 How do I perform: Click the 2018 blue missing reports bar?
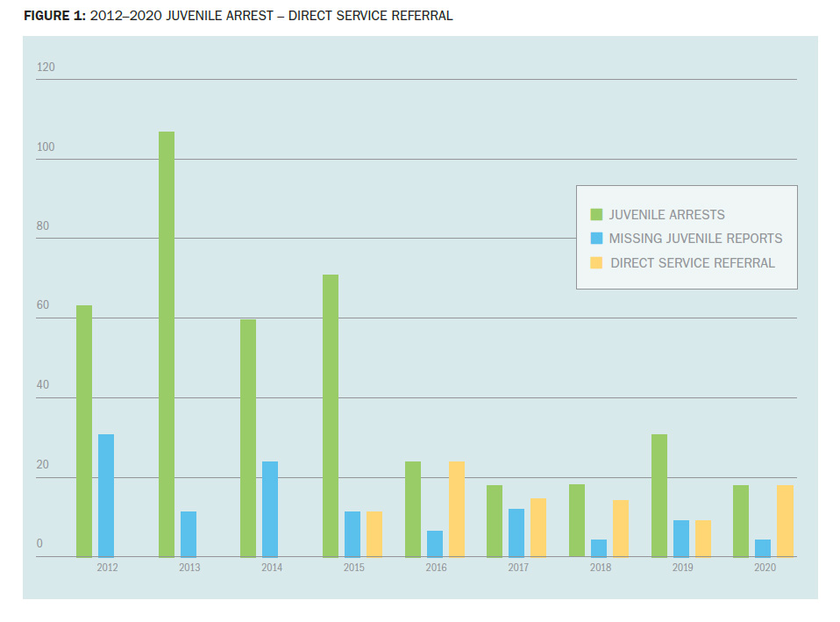599,547
